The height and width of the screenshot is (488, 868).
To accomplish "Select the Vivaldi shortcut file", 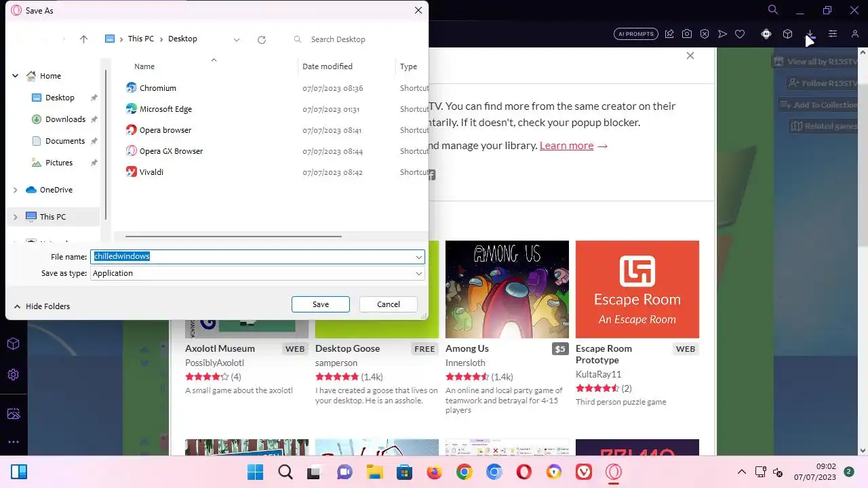I will [151, 172].
